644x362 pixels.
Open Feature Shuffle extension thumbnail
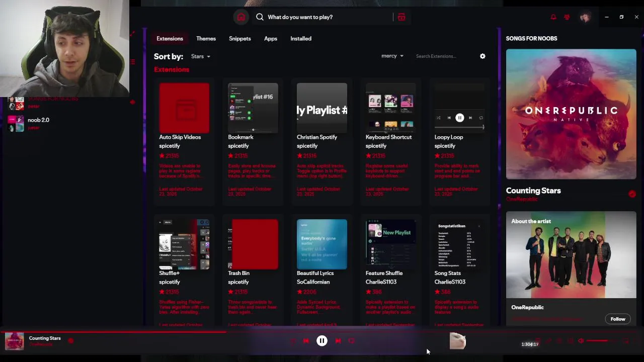(391, 244)
